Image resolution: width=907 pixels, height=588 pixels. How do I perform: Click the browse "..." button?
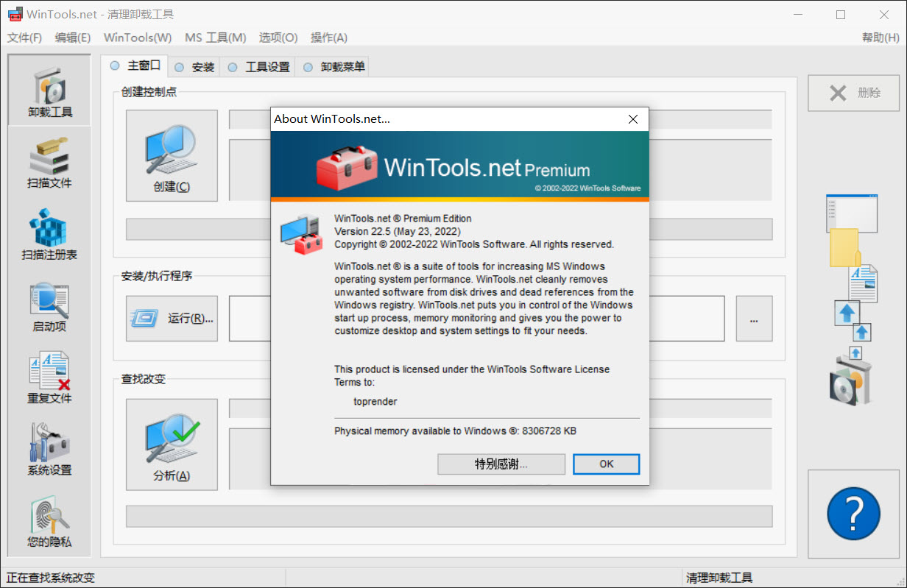point(754,319)
